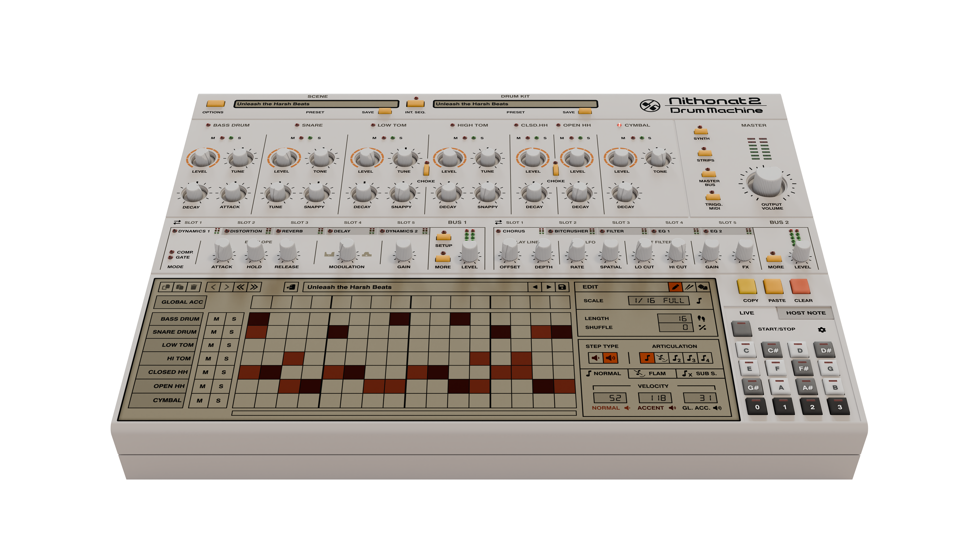Switch to the HOST NOTE tab
Screen dimensions: 980x559
[x=806, y=313]
